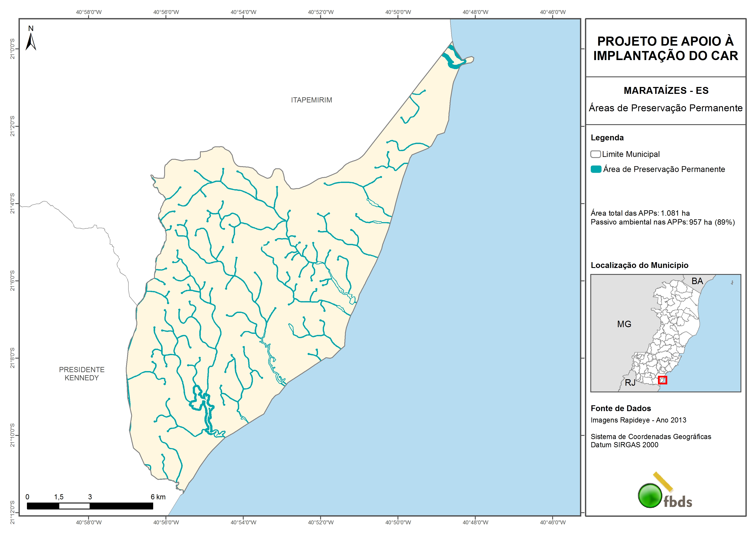Click the red locator square on inset map

click(x=662, y=380)
